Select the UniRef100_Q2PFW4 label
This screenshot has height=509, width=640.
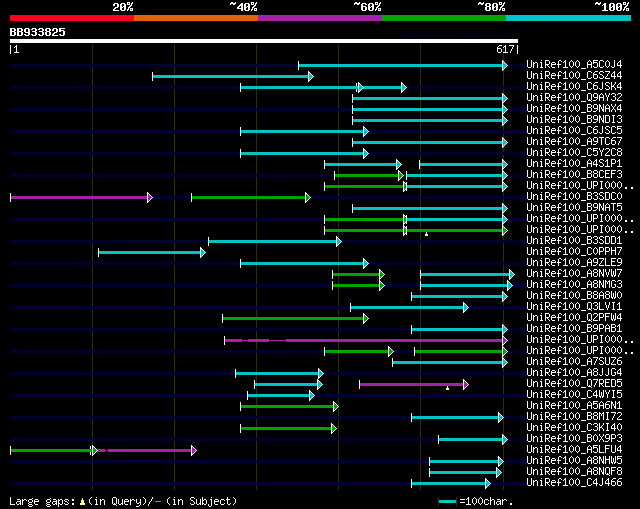coord(574,318)
